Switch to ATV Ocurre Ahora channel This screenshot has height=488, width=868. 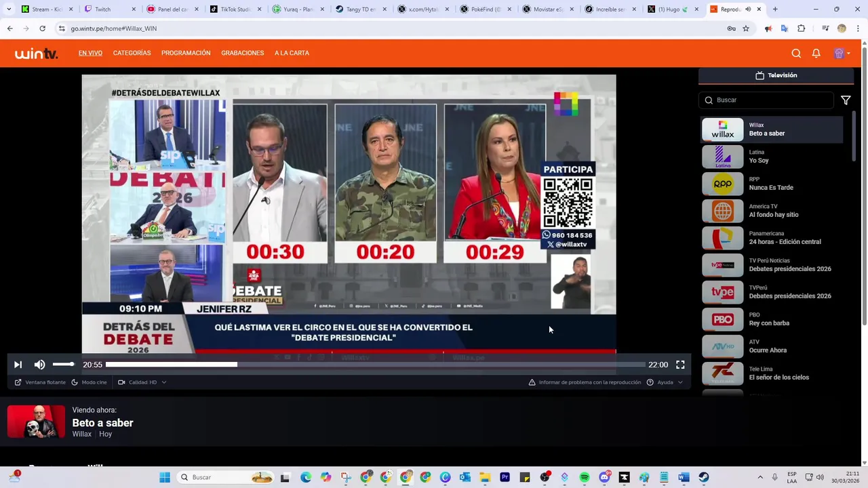[x=772, y=346]
